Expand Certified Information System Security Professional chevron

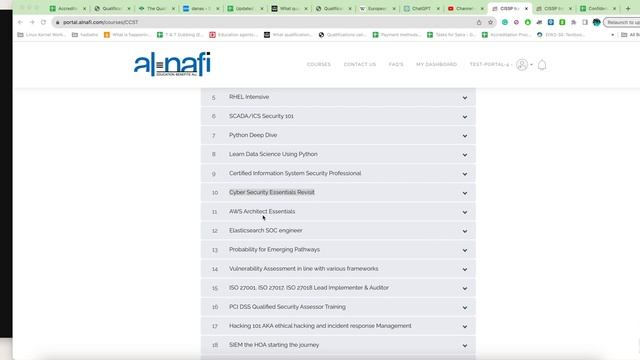pyautogui.click(x=464, y=174)
